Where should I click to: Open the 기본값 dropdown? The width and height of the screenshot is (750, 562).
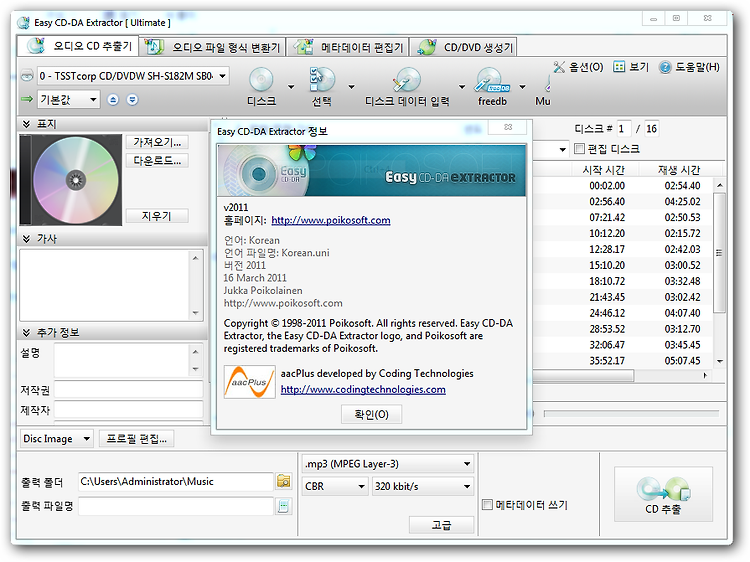tap(69, 99)
